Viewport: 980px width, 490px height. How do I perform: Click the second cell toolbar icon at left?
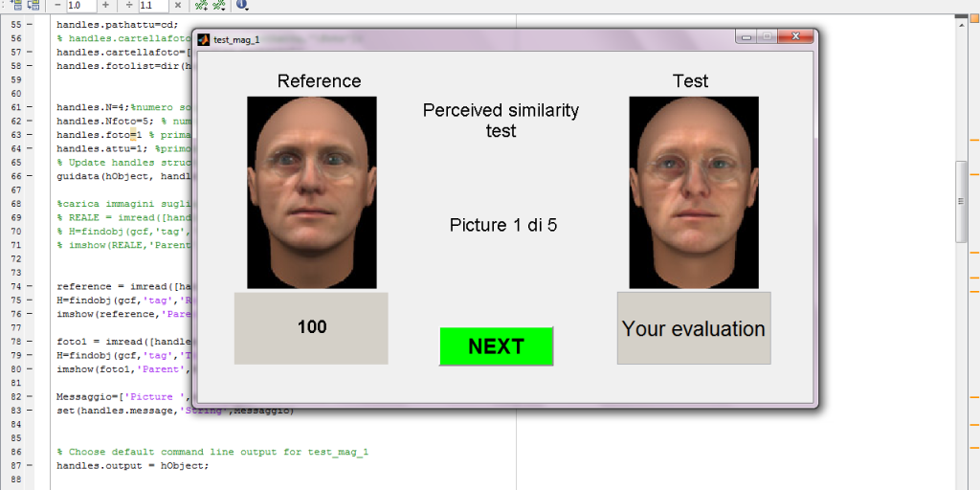33,6
